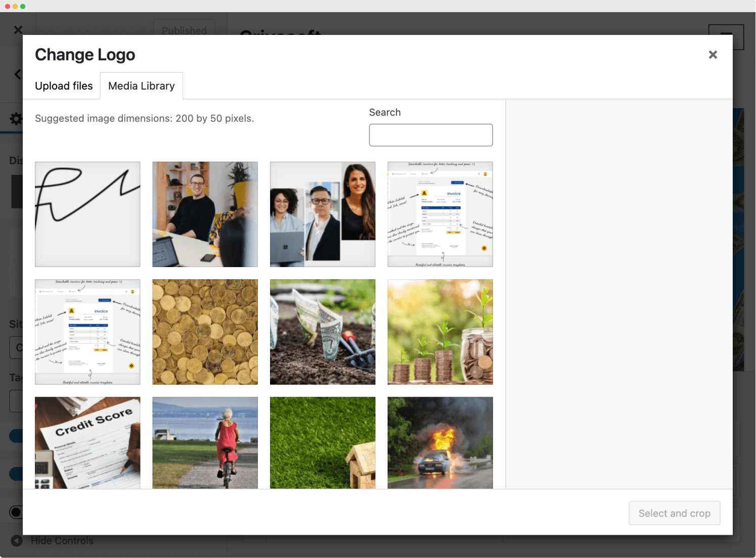Collapse sidebar via Hide Controls arrow icon
The image size is (756, 558).
tap(17, 540)
